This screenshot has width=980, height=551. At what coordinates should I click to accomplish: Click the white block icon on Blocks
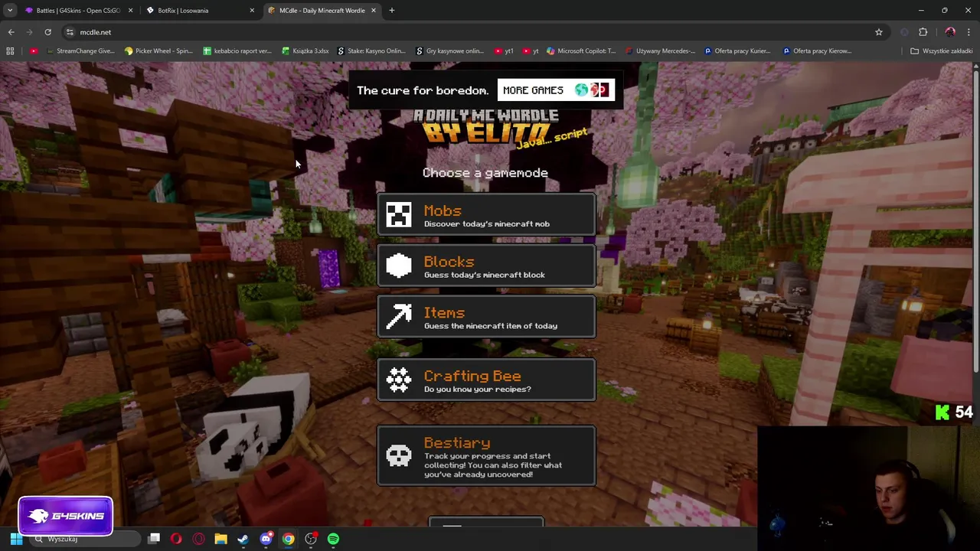pos(398,266)
